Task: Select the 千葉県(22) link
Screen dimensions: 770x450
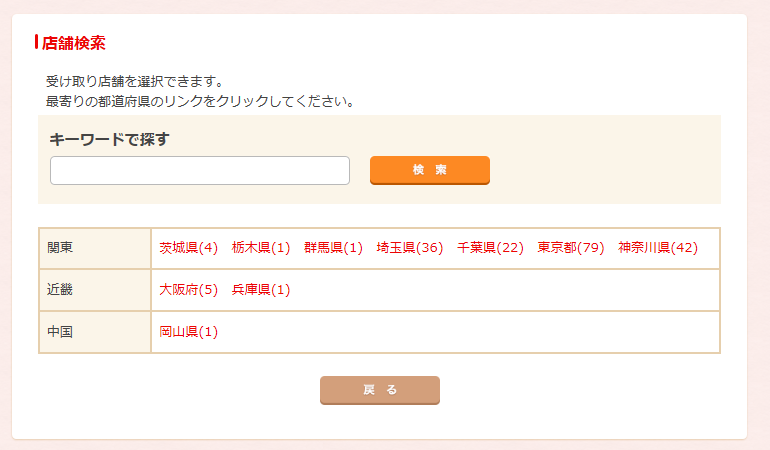Action: [x=490, y=248]
